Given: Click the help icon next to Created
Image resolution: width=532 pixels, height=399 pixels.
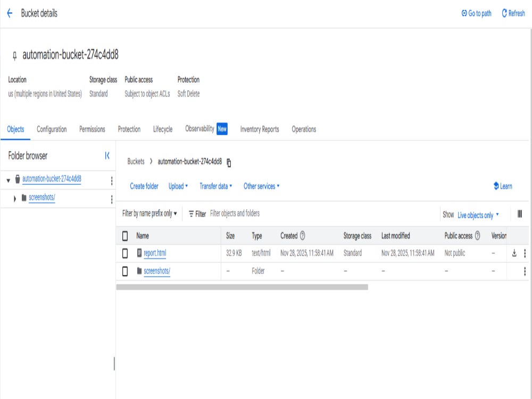Looking at the screenshot, I should point(303,236).
